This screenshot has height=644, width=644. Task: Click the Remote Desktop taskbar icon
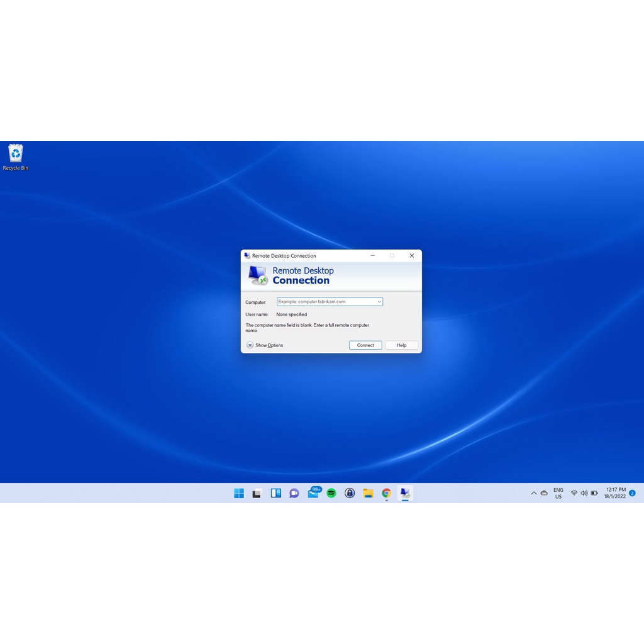point(405,493)
